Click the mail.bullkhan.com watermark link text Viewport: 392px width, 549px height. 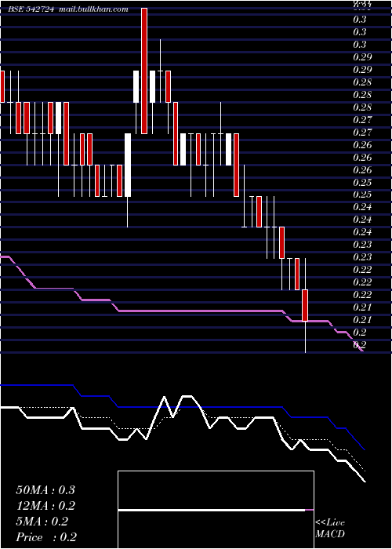click(x=94, y=9)
